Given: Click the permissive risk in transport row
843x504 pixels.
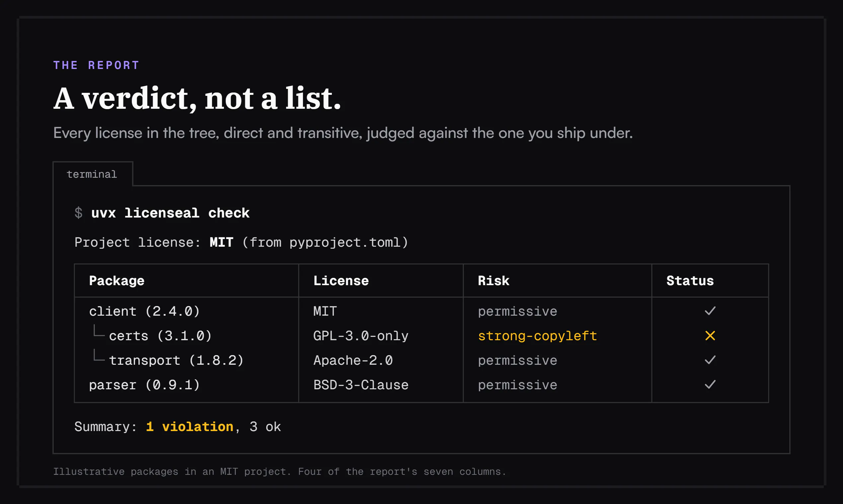Looking at the screenshot, I should [517, 360].
